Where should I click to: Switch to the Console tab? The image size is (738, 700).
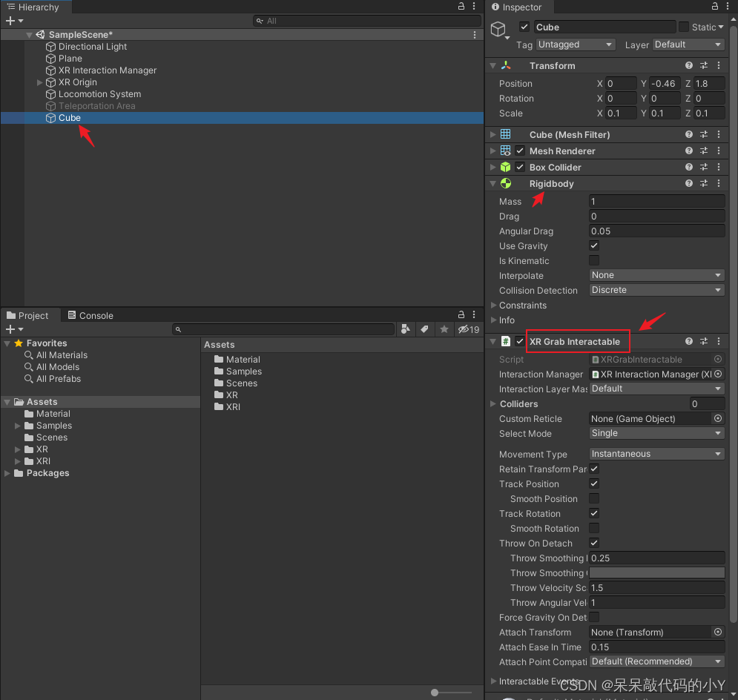[x=90, y=315]
